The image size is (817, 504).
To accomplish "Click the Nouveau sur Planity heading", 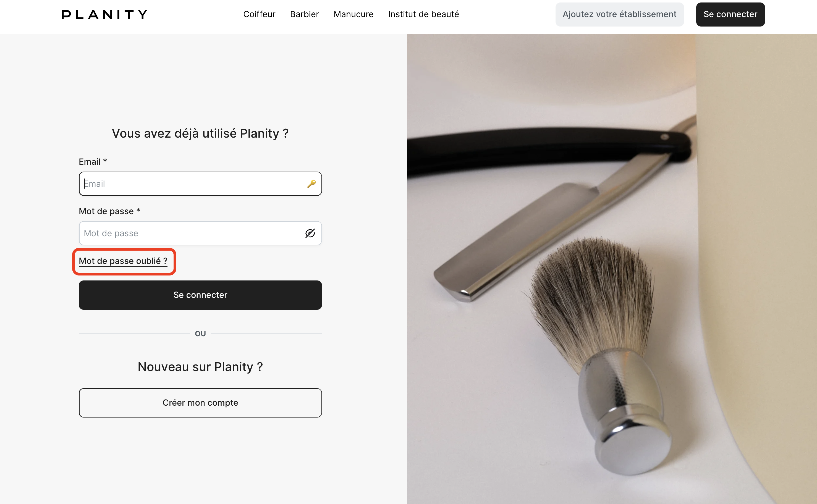I will [x=200, y=367].
